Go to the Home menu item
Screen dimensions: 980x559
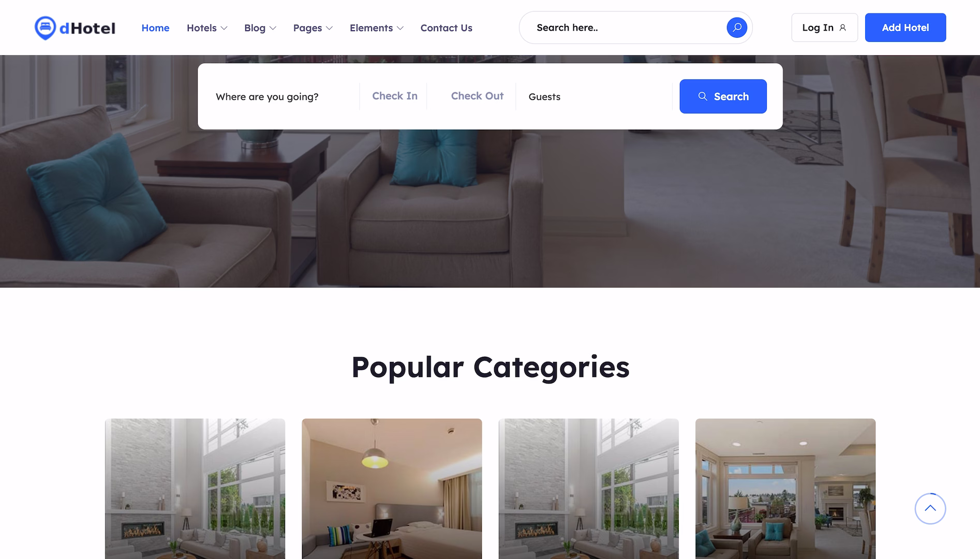tap(155, 28)
